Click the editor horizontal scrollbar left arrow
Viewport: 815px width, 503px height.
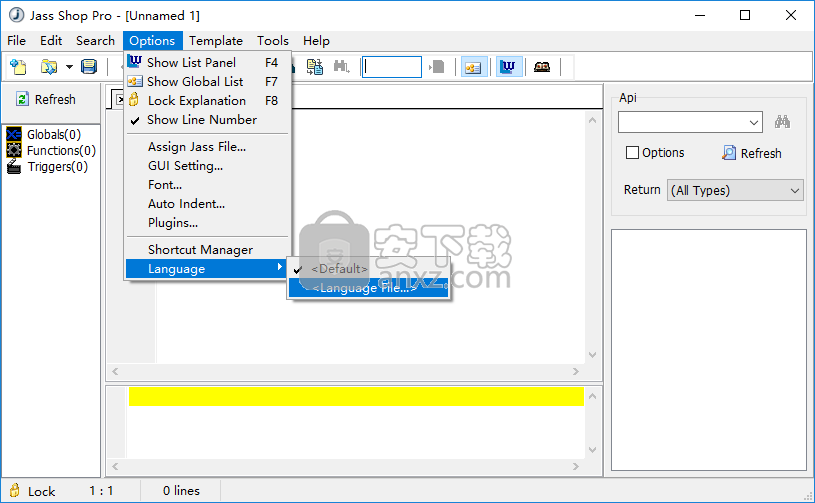tap(115, 371)
